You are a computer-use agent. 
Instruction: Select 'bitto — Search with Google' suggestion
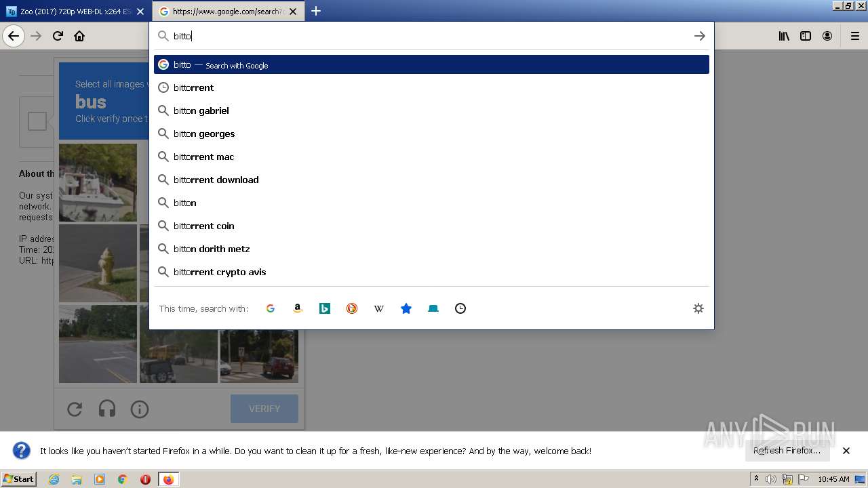[x=431, y=64]
